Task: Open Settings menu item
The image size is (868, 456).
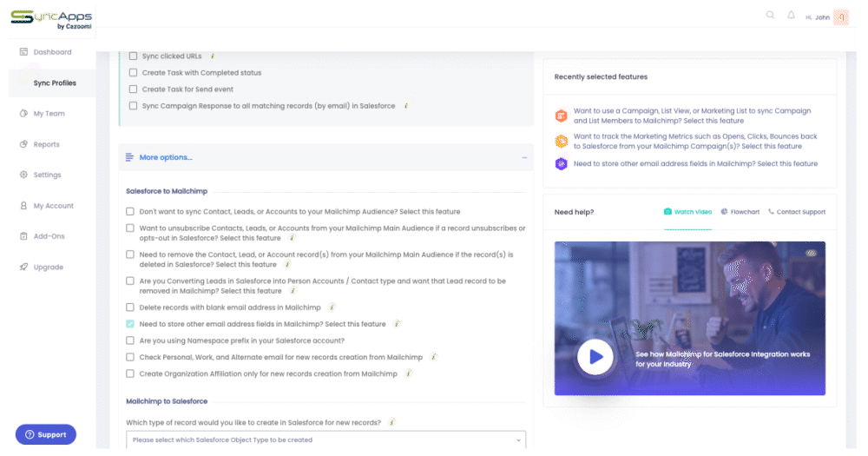Action: pyautogui.click(x=47, y=175)
